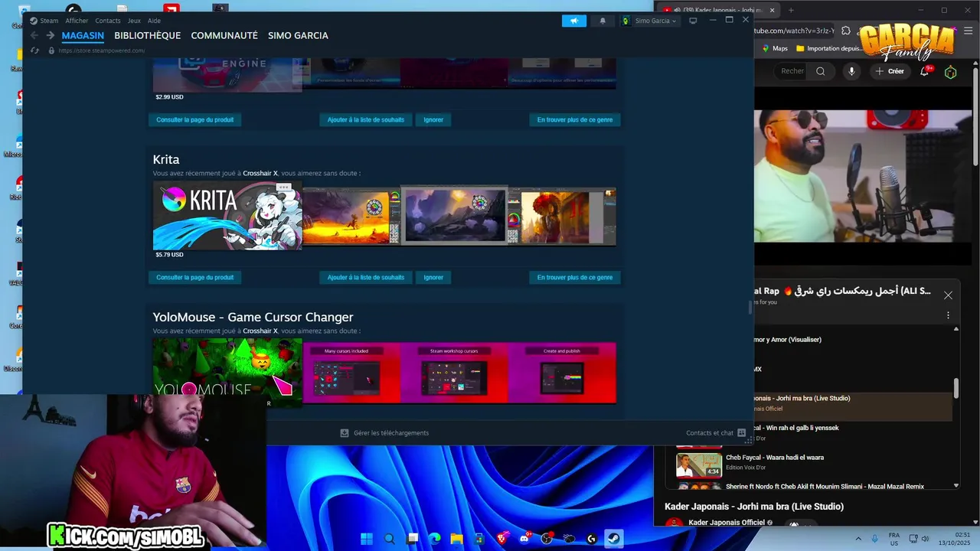The width and height of the screenshot is (980, 551).
Task: Open new browser tab plus button
Action: (x=791, y=11)
